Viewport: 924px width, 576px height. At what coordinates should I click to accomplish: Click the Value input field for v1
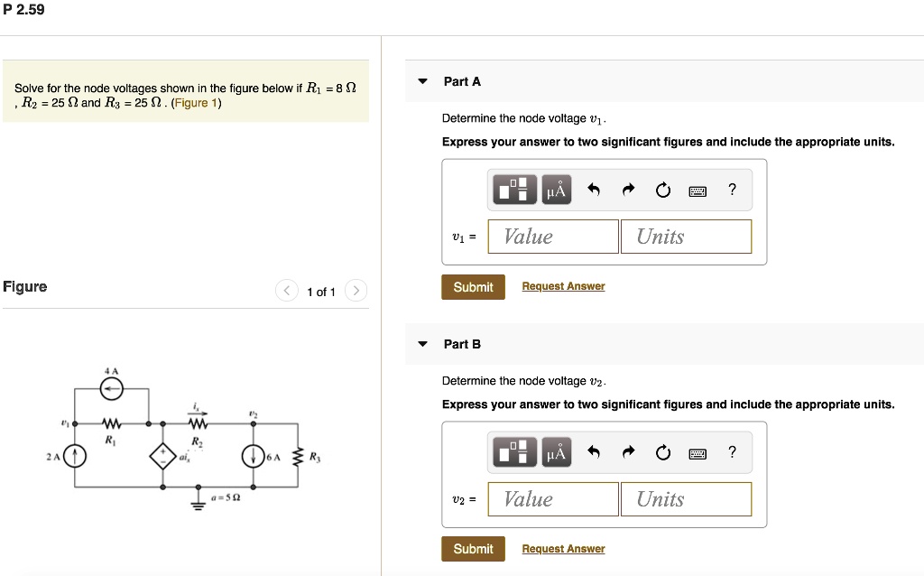[x=552, y=236]
